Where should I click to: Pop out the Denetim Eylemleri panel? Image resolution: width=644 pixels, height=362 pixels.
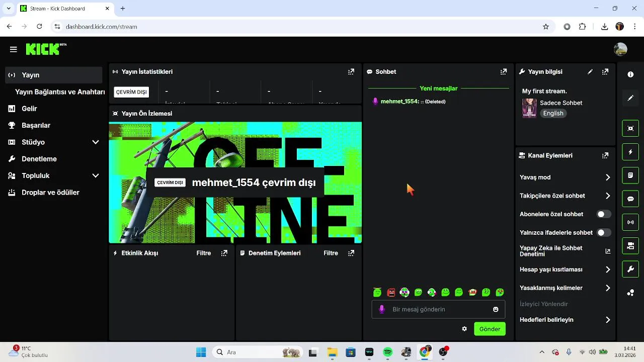[x=351, y=253]
